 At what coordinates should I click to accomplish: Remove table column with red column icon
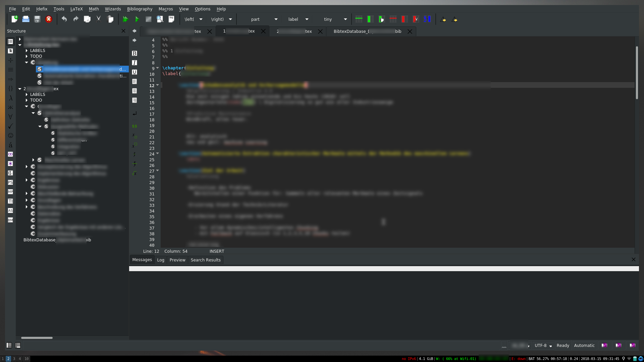tap(405, 19)
